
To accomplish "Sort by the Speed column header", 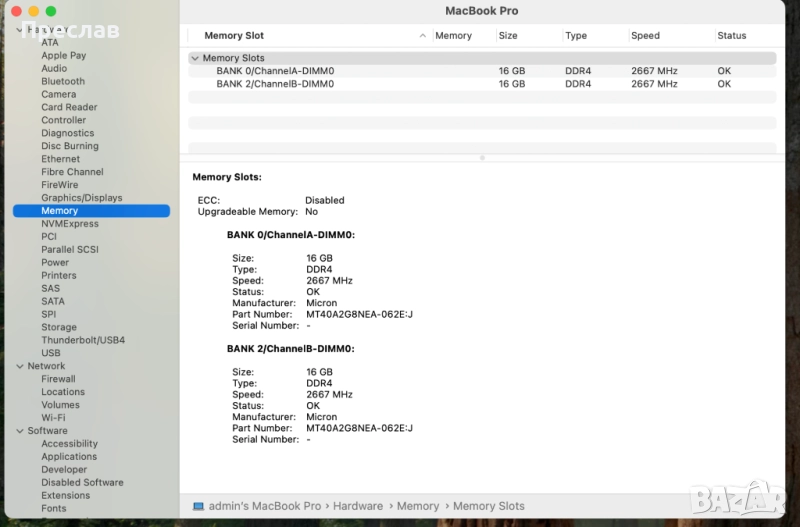I will point(645,36).
